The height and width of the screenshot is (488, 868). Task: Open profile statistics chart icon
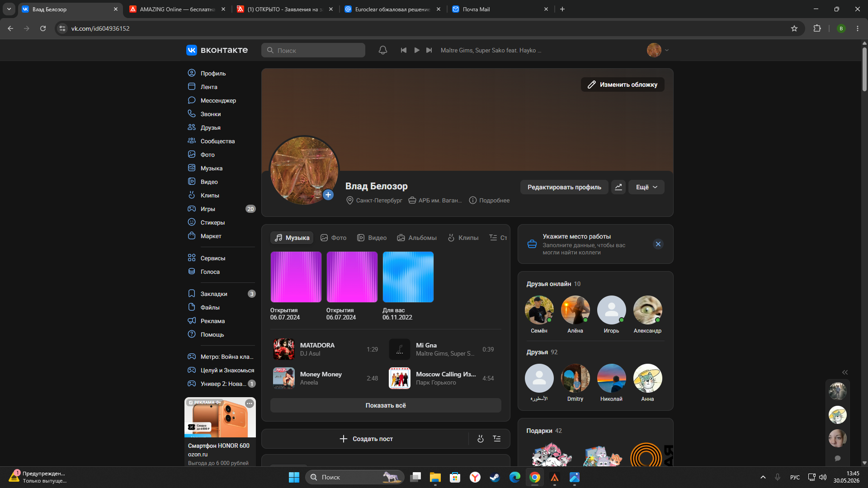[618, 187]
